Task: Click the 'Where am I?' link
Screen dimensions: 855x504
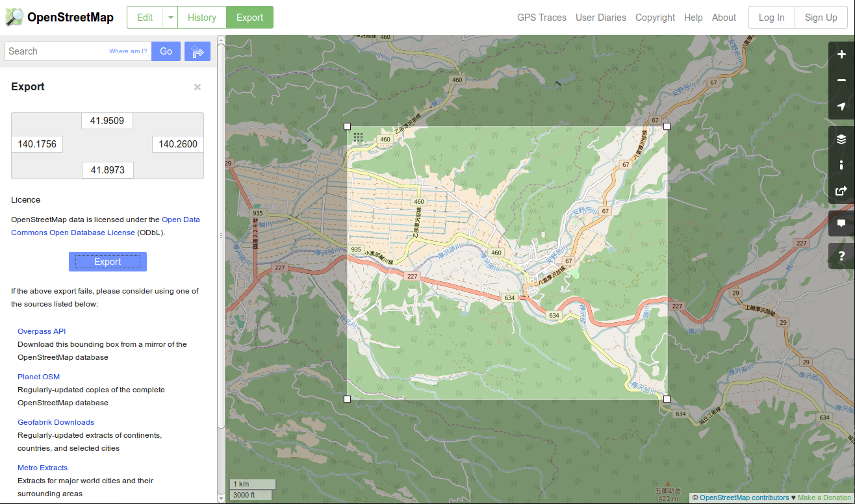Action: coord(128,51)
